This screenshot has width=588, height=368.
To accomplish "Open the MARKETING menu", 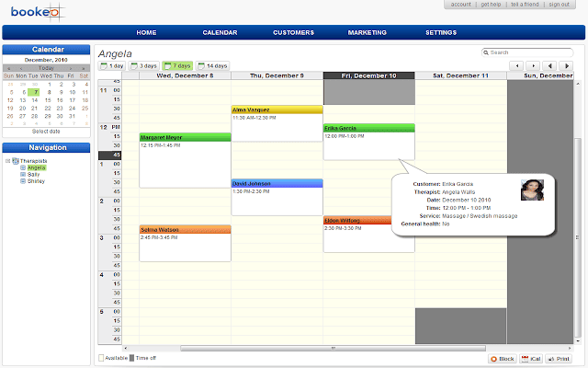I will pyautogui.click(x=367, y=32).
